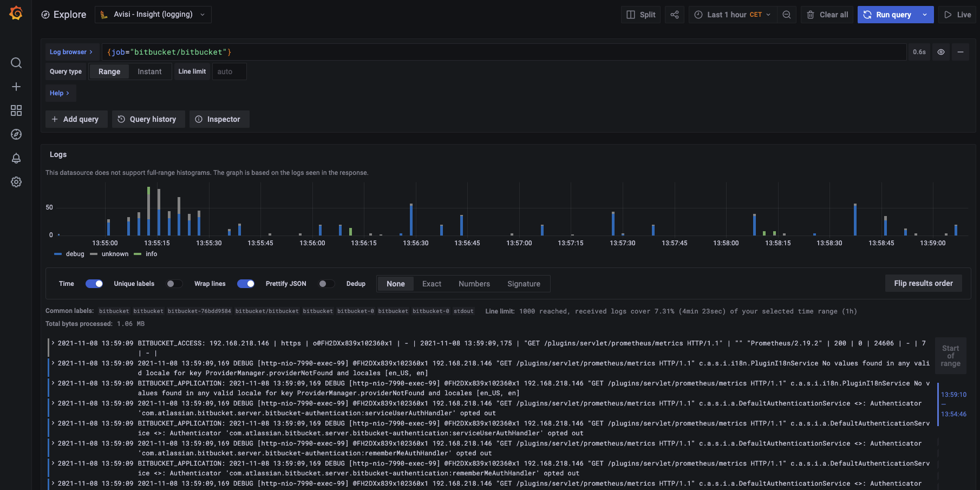The height and width of the screenshot is (490, 980).
Task: Click the Start of range label
Action: (x=950, y=356)
